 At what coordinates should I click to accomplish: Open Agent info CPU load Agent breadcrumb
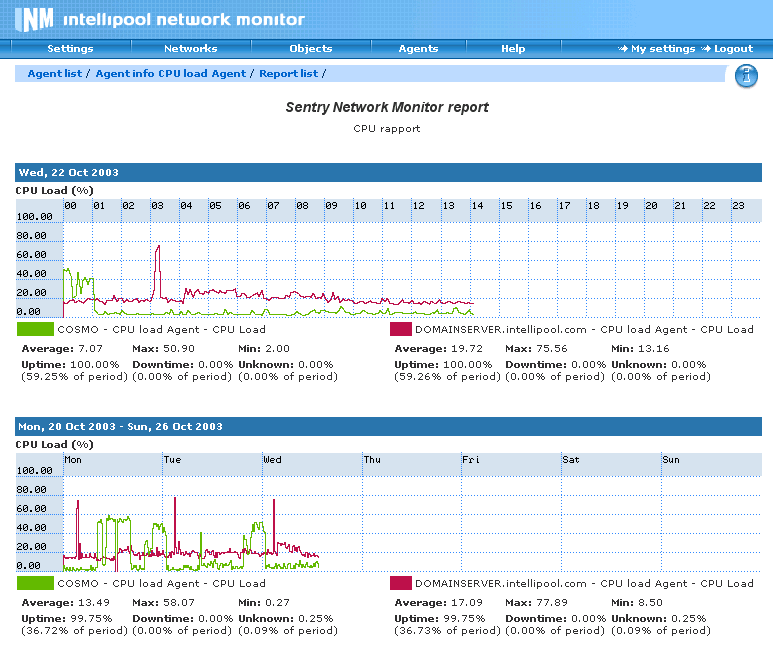point(170,74)
